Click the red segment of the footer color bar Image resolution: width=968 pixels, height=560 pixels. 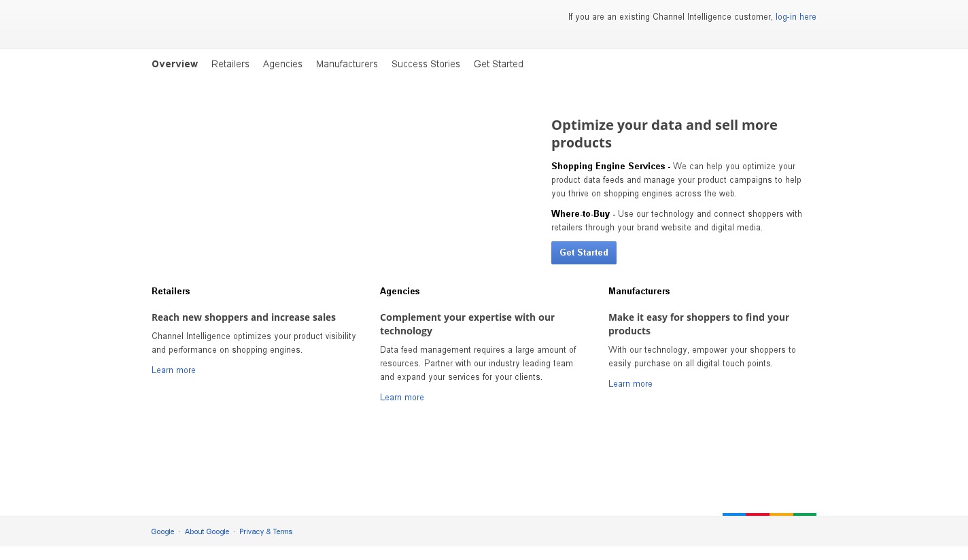757,514
